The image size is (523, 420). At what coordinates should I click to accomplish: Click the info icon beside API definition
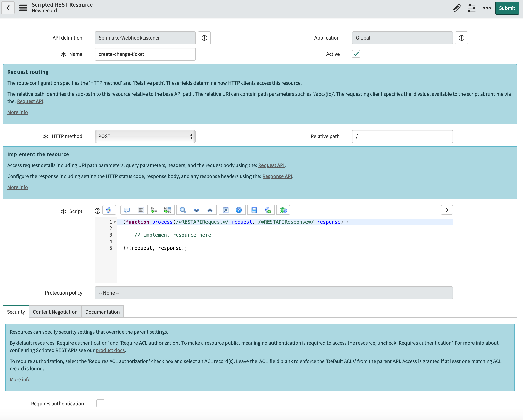pos(204,38)
